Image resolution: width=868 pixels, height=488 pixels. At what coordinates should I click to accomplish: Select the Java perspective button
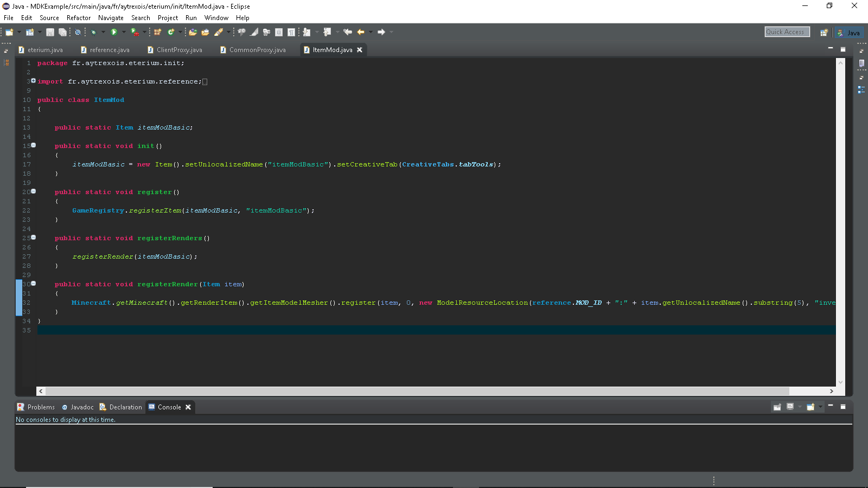(848, 33)
